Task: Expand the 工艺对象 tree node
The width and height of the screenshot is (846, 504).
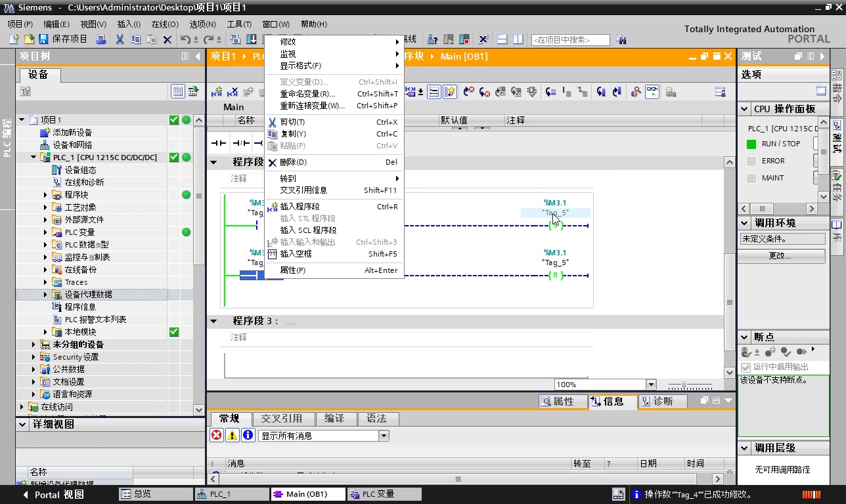Action: (x=45, y=207)
